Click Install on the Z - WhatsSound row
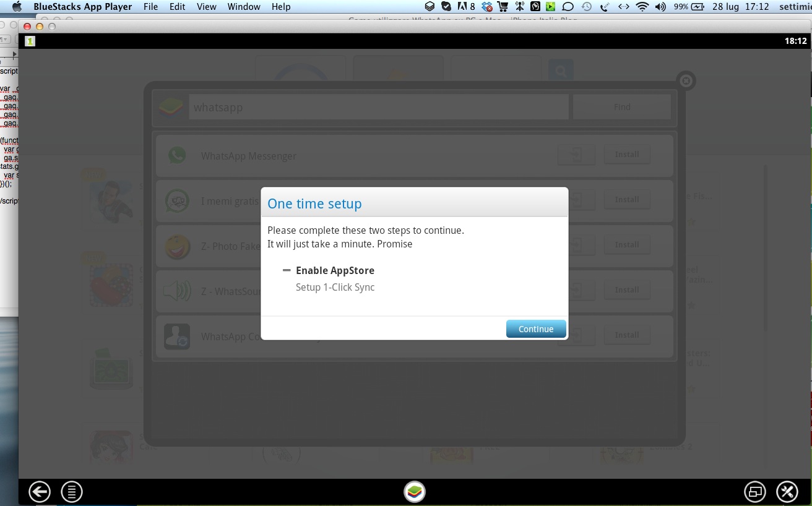 click(627, 289)
